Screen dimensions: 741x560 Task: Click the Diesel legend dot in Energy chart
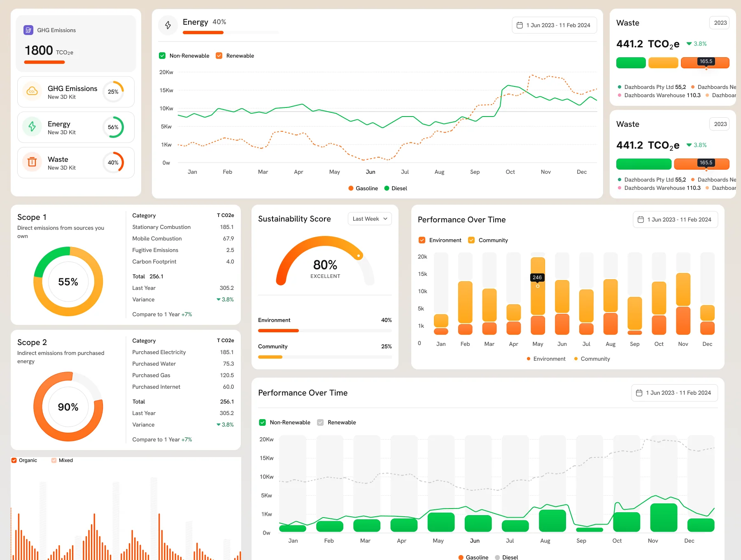point(387,188)
